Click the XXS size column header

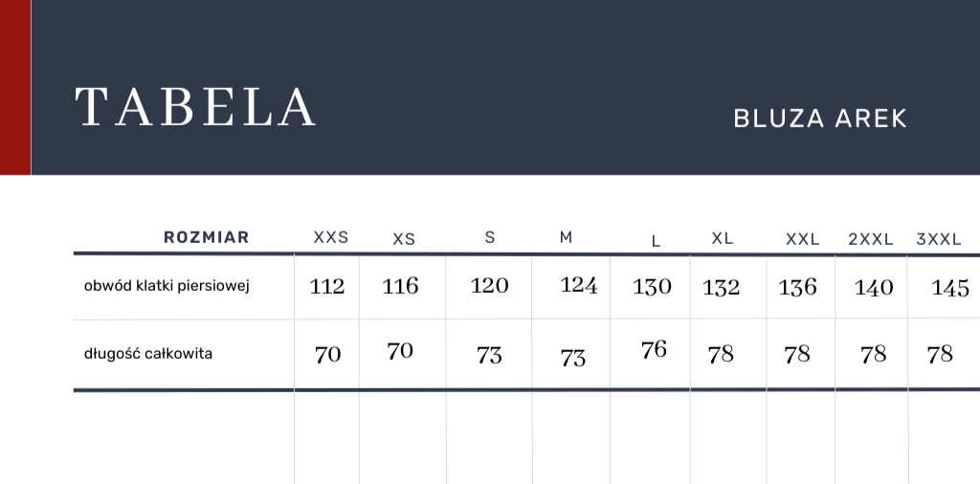click(331, 237)
